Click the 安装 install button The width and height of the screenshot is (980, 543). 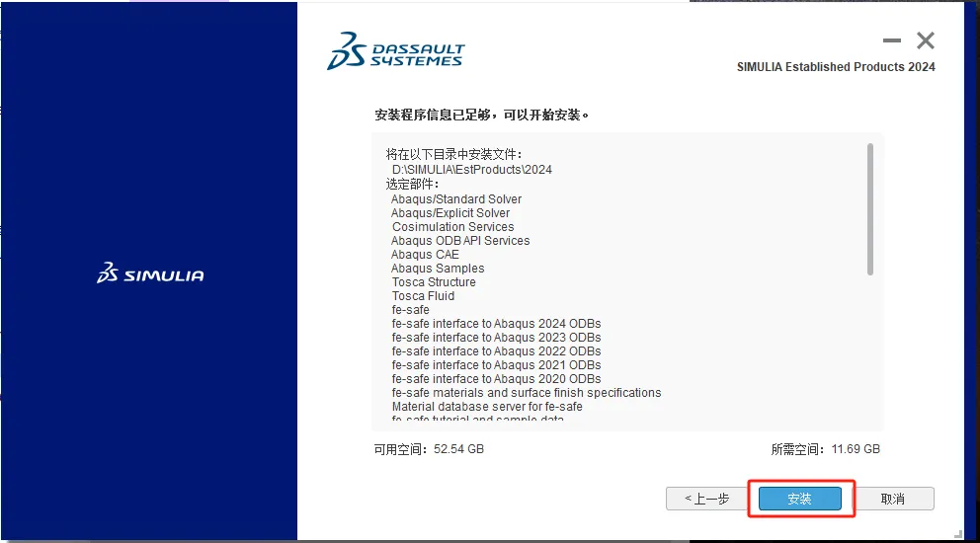799,499
